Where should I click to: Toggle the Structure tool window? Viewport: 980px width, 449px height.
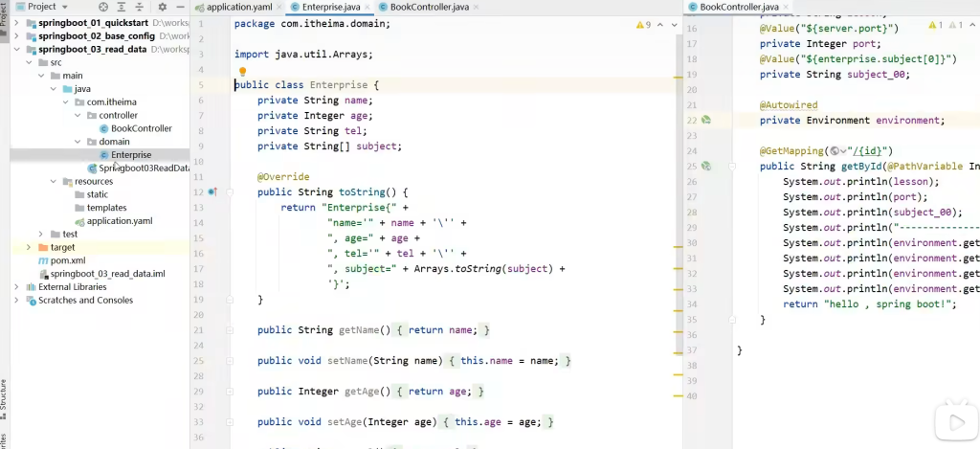click(x=4, y=394)
